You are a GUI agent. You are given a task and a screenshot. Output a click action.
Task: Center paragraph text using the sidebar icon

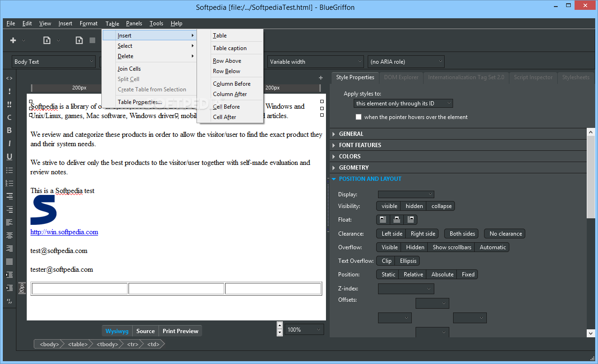click(x=9, y=235)
